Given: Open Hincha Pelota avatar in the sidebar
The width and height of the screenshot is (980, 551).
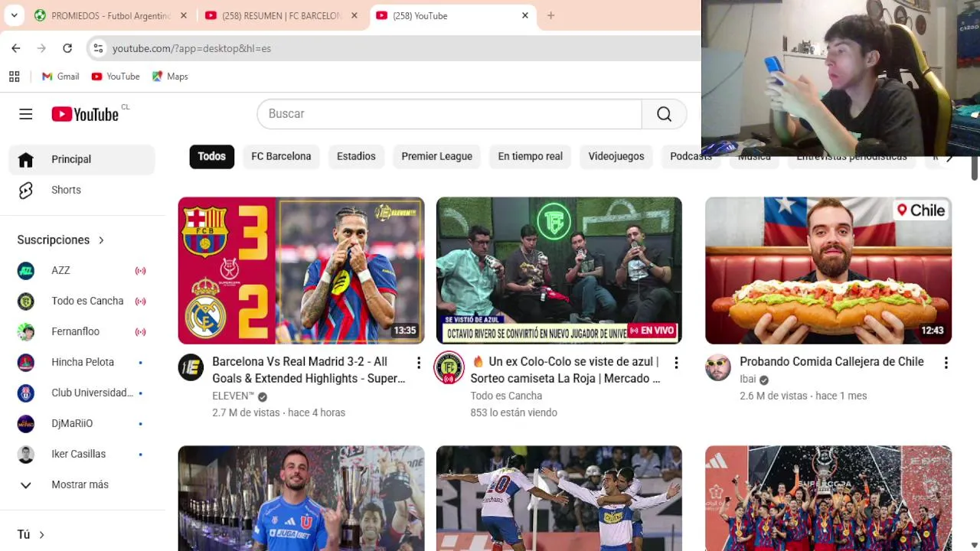Looking at the screenshot, I should 26,362.
